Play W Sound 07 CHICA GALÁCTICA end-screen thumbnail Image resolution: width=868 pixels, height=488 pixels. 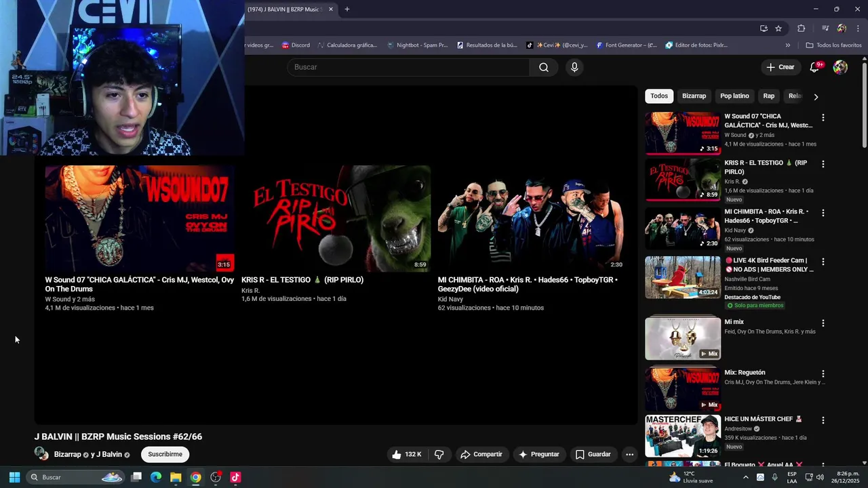tap(140, 218)
